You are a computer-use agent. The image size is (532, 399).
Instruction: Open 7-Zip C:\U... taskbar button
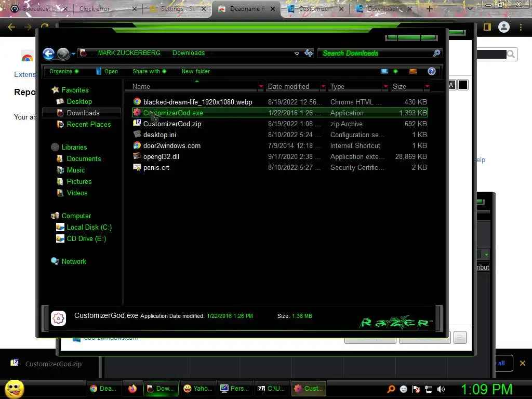tap(271, 389)
